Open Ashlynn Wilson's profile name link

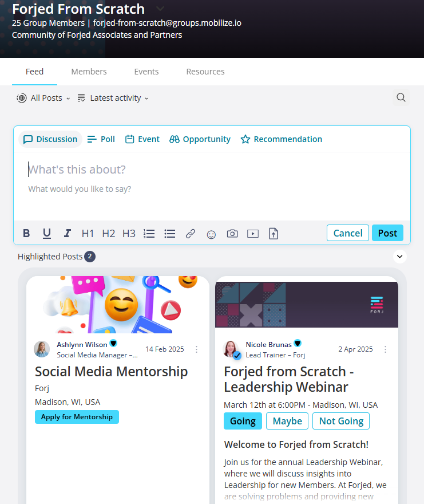click(82, 345)
